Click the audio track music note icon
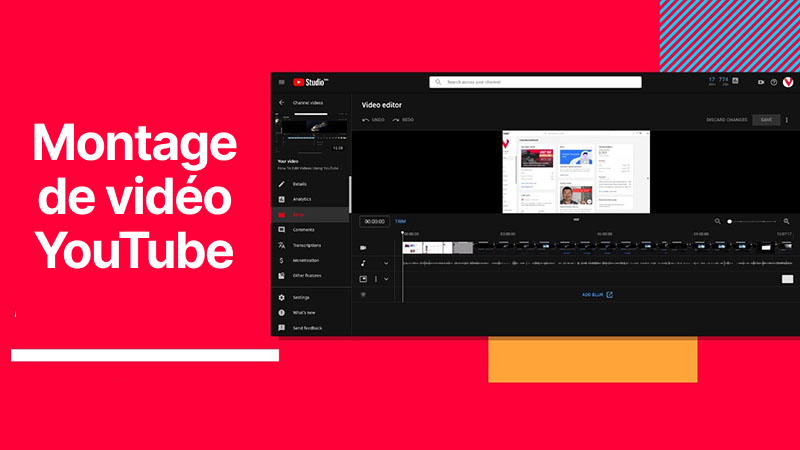The width and height of the screenshot is (800, 450). pyautogui.click(x=363, y=263)
